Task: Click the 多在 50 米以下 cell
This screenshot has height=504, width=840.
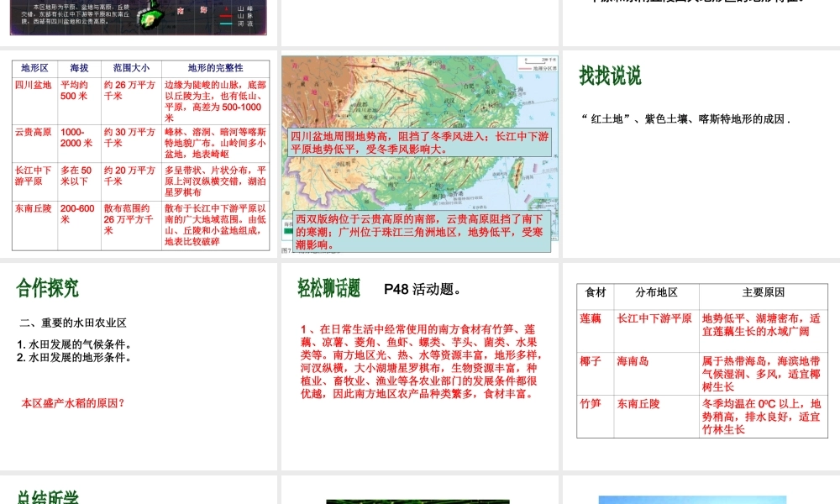Action: [79, 181]
